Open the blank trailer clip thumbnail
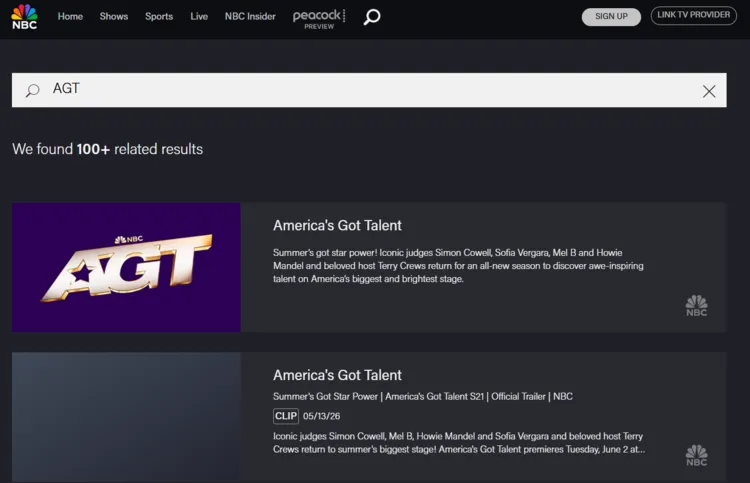 [126, 417]
